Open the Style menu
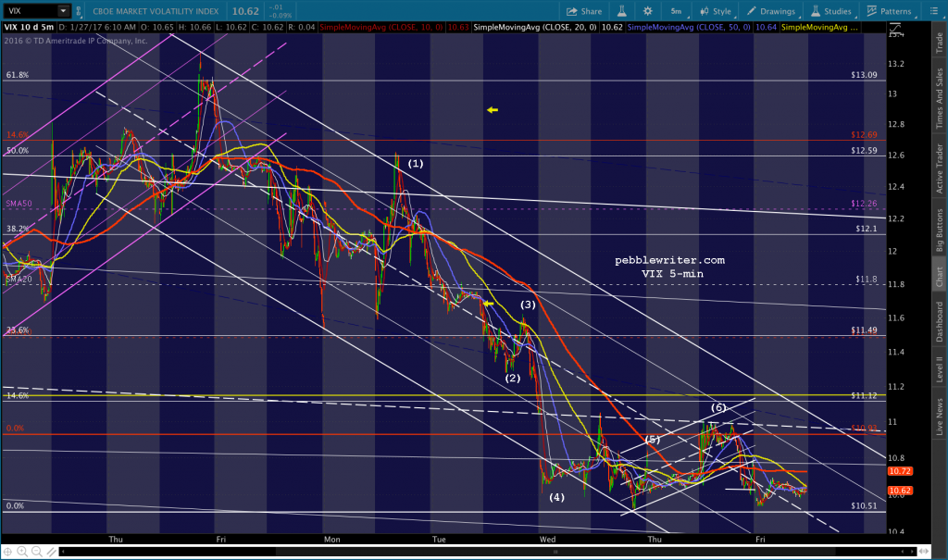948x560 pixels. [716, 11]
